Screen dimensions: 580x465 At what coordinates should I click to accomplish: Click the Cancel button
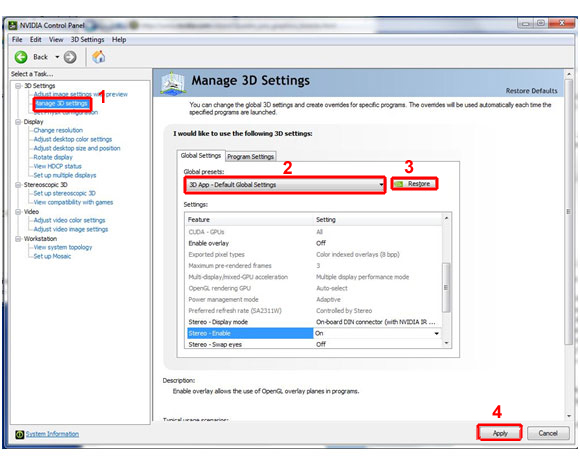(x=548, y=433)
